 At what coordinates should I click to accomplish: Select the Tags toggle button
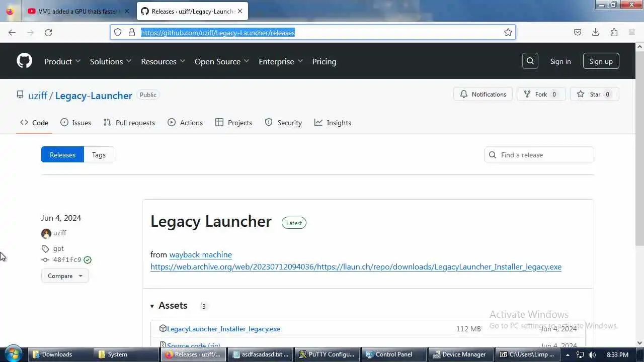(99, 155)
